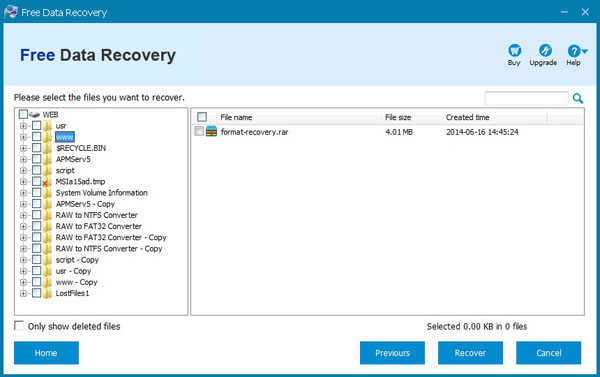Click the deleted MSIa15sad.tmp folder icon
600x377 pixels.
pos(47,181)
